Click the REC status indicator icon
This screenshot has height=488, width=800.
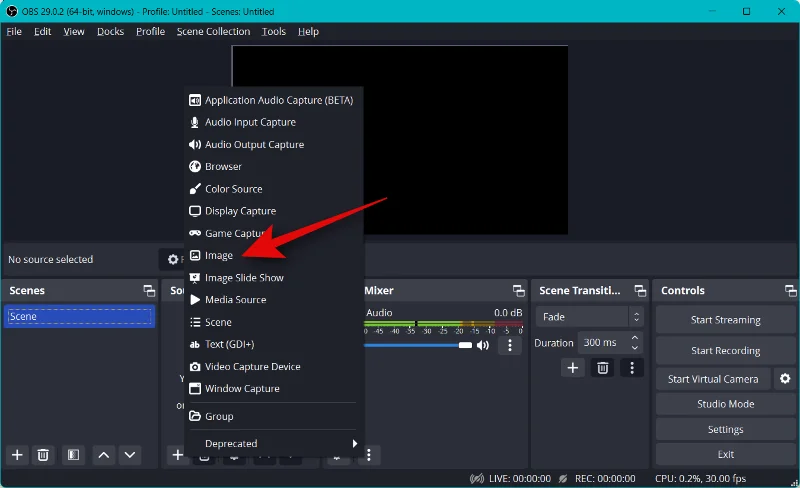(563, 478)
